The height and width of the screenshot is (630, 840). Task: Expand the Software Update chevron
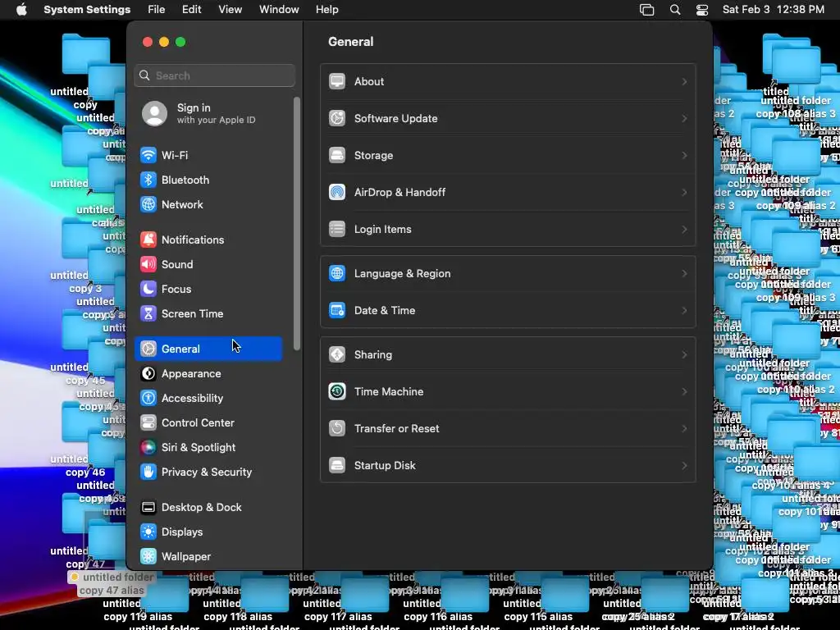click(x=684, y=119)
